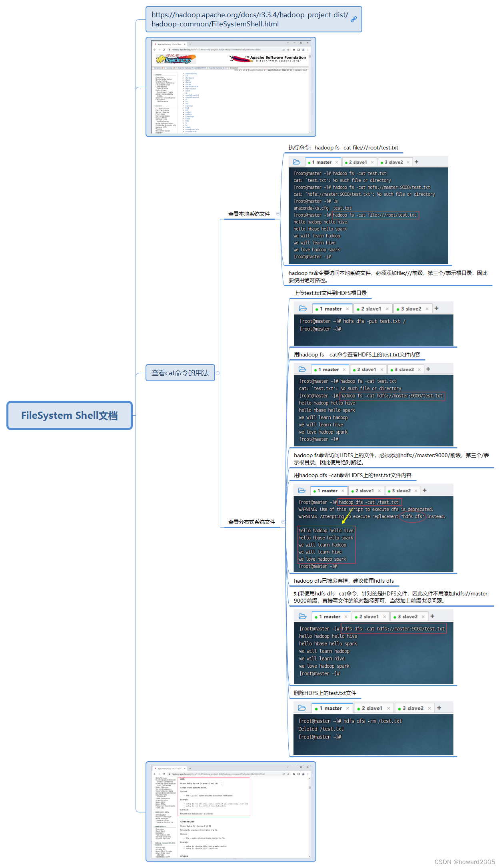Close 3 slave2 tab in 'hdfs dfs -rm' terminal
The image size is (501, 868).
[x=429, y=709]
